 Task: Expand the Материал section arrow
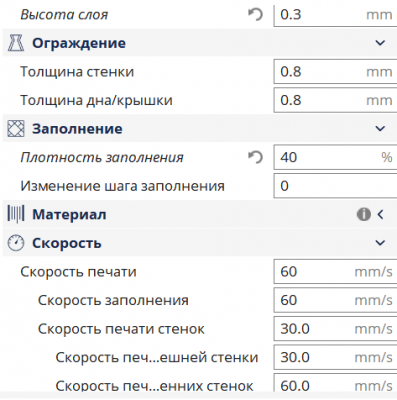pyautogui.click(x=381, y=214)
